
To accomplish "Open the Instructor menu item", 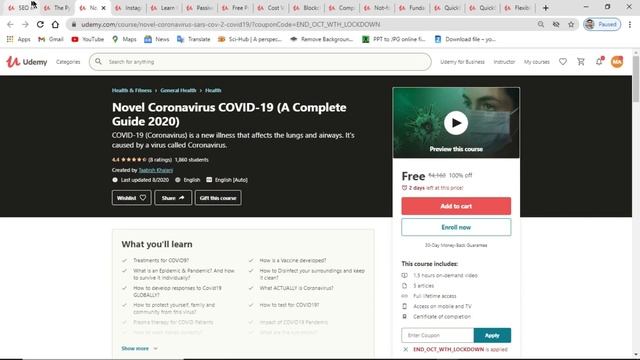I will coord(504,62).
